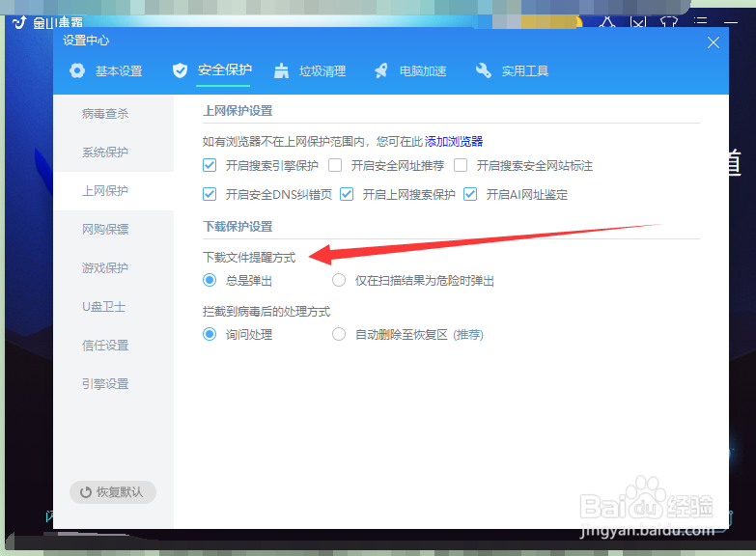Click the rocket icon for 电脑加速
This screenshot has height=556, width=756.
click(380, 70)
